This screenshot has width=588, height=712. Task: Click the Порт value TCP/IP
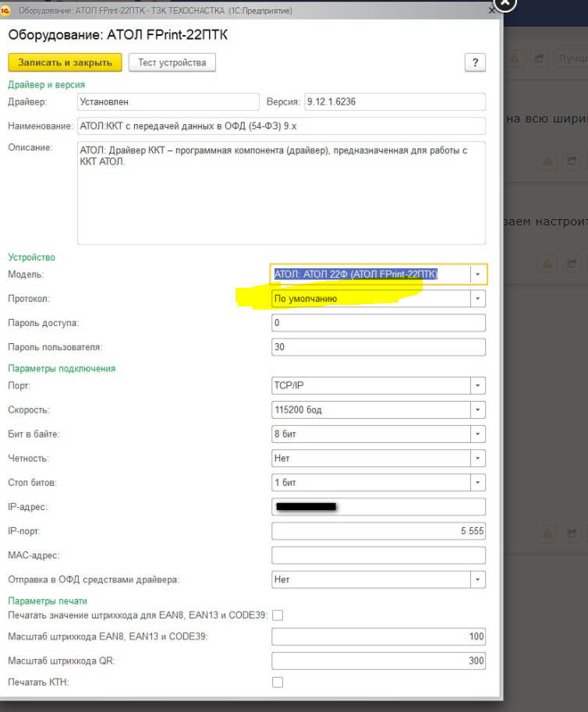coord(289,385)
